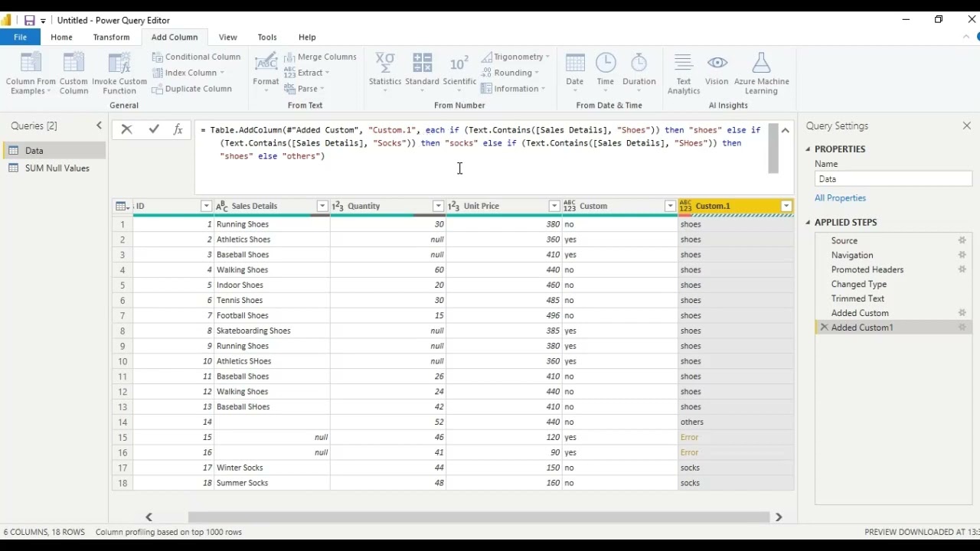The height and width of the screenshot is (551, 980).
Task: Open the Help tab
Action: point(307,37)
